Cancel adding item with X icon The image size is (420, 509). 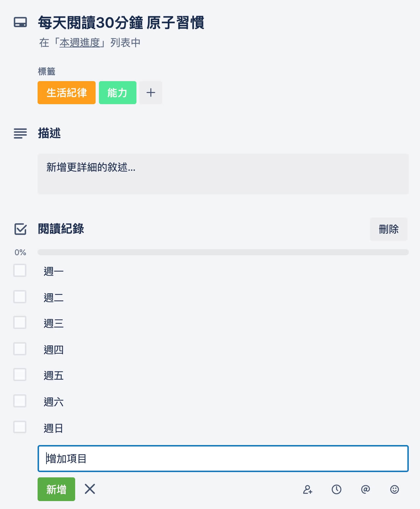(x=90, y=489)
